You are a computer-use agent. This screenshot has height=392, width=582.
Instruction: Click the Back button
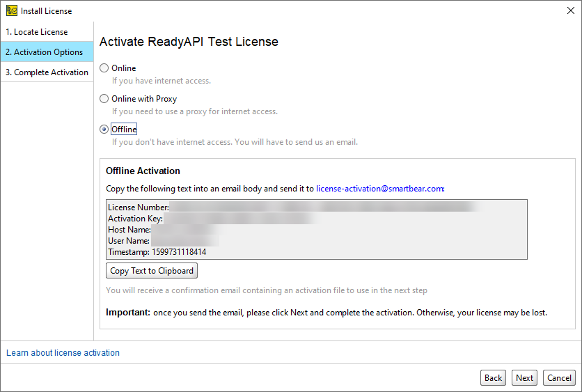click(493, 378)
